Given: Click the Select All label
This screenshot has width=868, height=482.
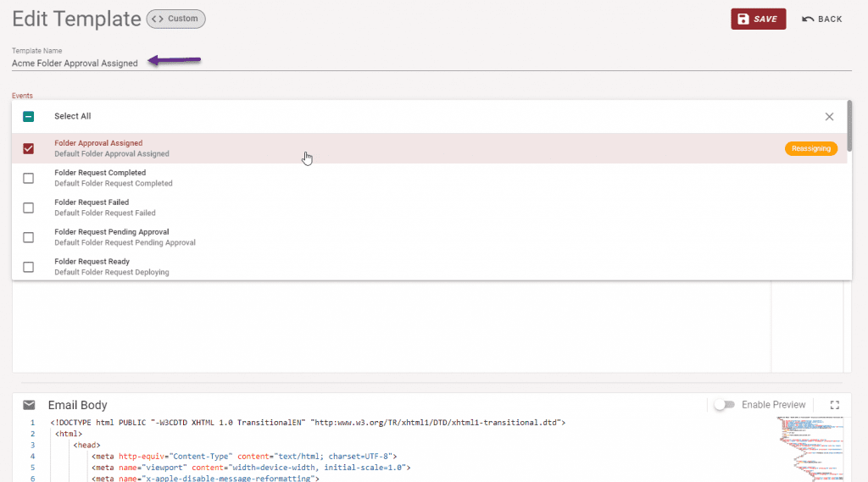Looking at the screenshot, I should point(73,116).
